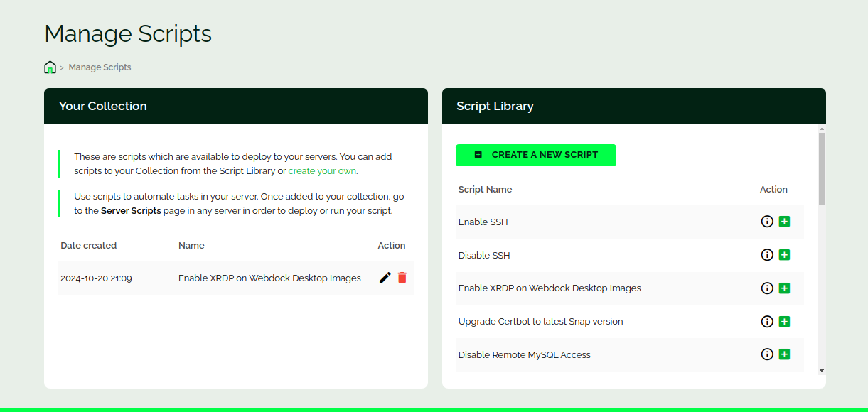This screenshot has height=412, width=868.
Task: Open the 'create your own' link
Action: (322, 171)
